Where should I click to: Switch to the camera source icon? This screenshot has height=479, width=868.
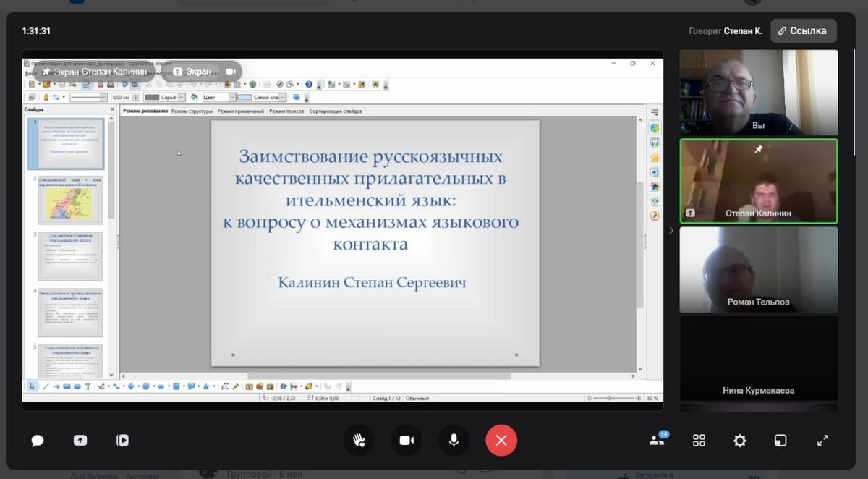(x=231, y=72)
